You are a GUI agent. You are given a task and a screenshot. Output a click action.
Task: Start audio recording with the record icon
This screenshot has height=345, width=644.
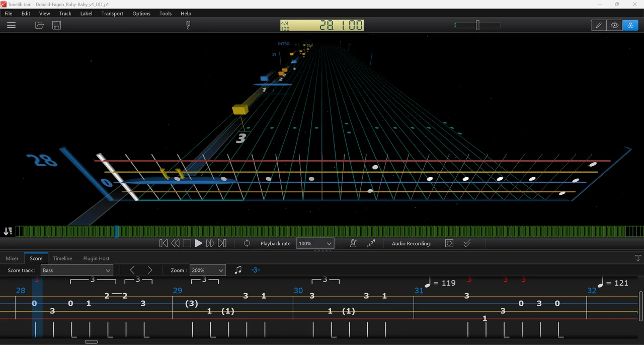coord(449,243)
